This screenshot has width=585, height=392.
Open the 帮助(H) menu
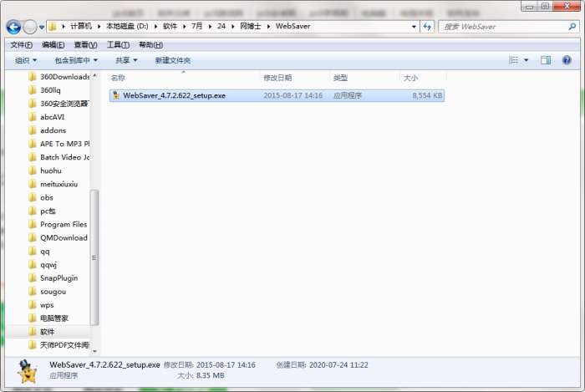[150, 45]
